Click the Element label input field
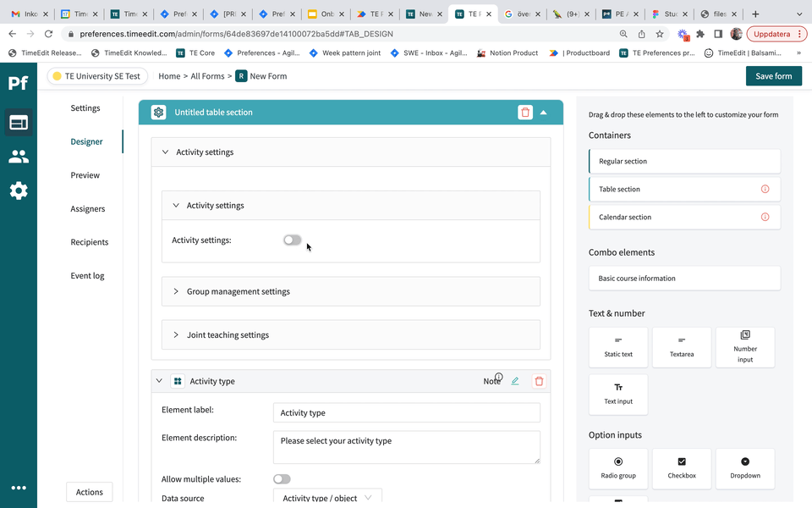 (407, 412)
